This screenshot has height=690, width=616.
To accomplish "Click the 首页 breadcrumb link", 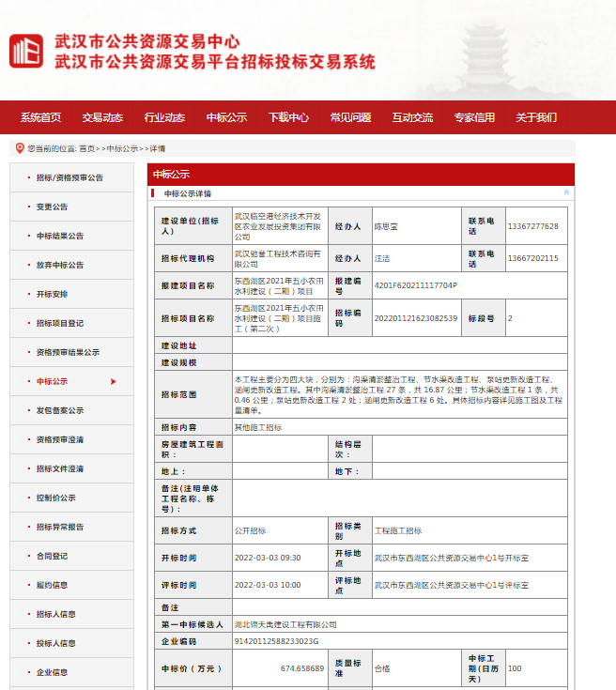I will [x=86, y=148].
